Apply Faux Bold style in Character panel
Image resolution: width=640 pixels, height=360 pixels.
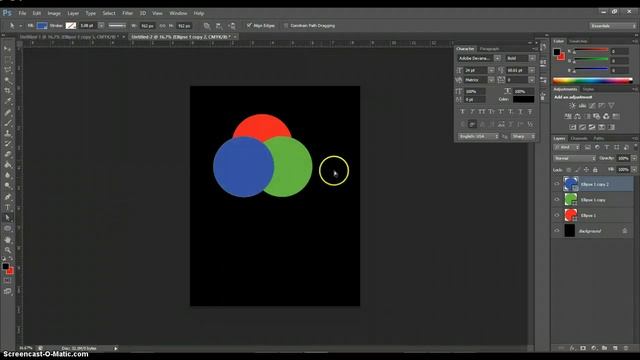pos(462,111)
